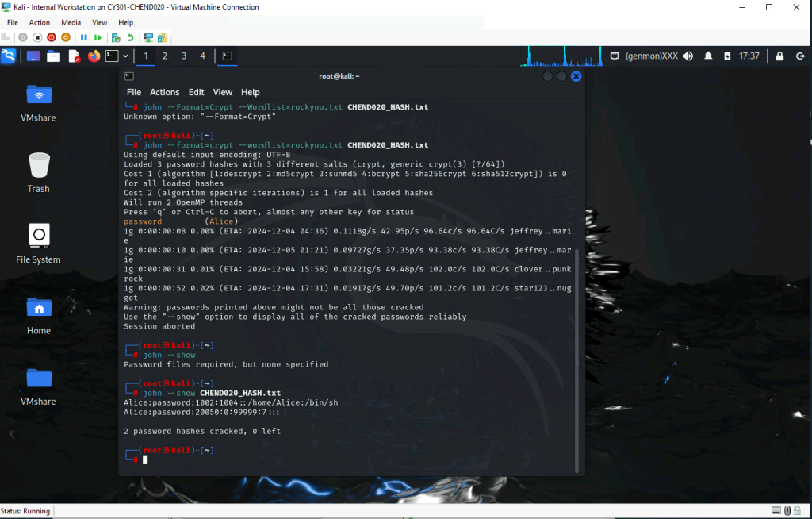
Task: Switch to workspace 4
Action: tap(203, 56)
